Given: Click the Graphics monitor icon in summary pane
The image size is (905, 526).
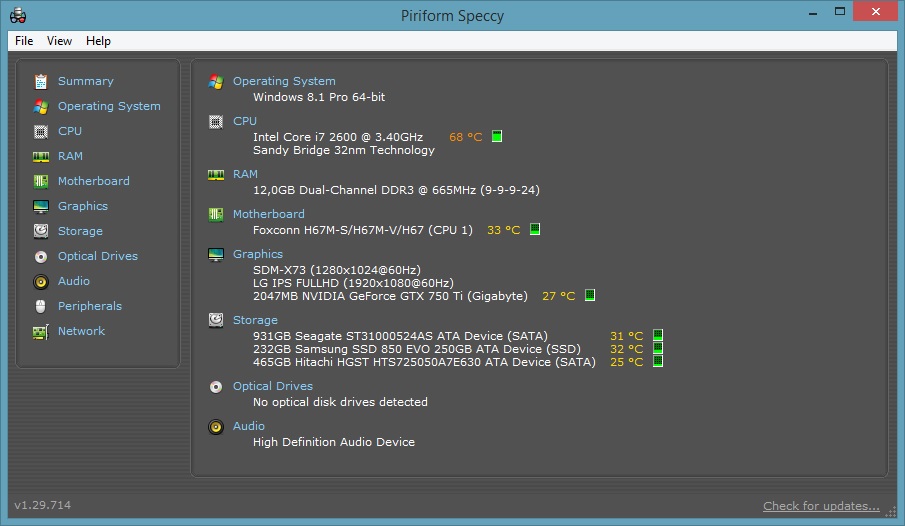Looking at the screenshot, I should 216,255.
